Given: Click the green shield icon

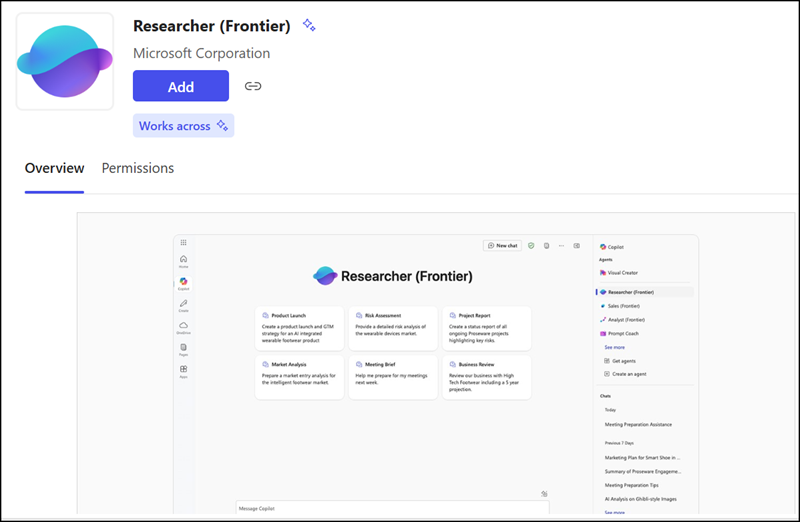Looking at the screenshot, I should point(531,245).
